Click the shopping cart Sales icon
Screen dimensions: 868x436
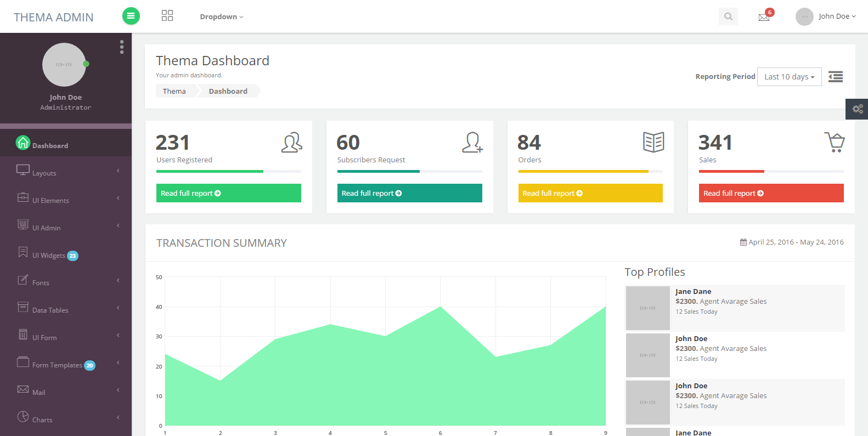[834, 143]
